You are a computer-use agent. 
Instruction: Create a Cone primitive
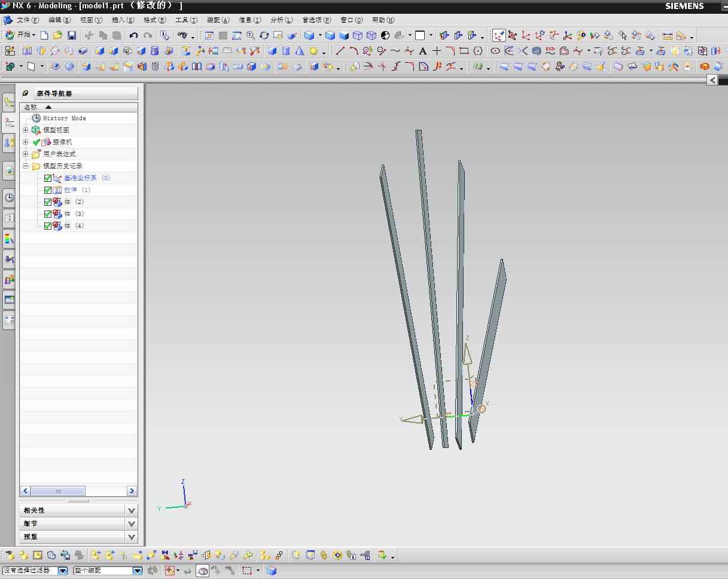pyautogui.click(x=300, y=51)
